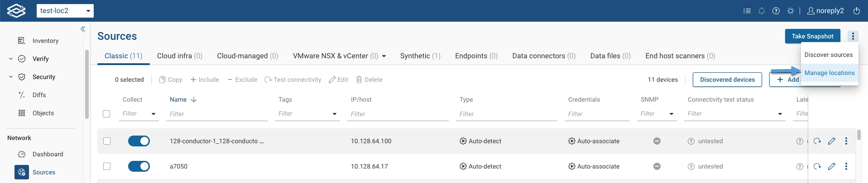868x183 pixels.
Task: Toggle the theme brightness icon
Action: click(791, 11)
